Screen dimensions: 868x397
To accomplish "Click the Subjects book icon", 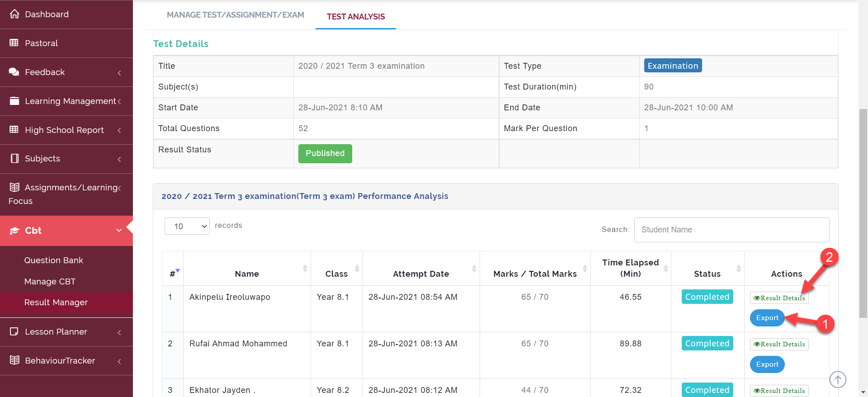I will [14, 158].
